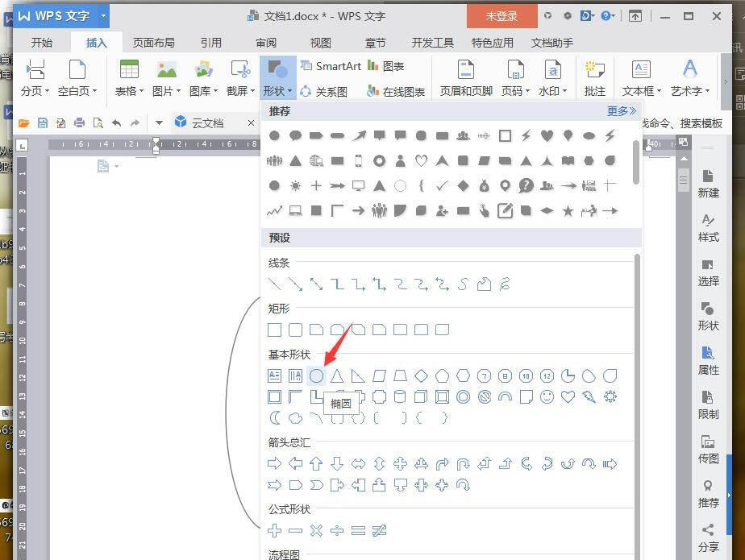The image size is (745, 560).
Task: Click the ruler tab selector corner box
Action: click(x=23, y=145)
